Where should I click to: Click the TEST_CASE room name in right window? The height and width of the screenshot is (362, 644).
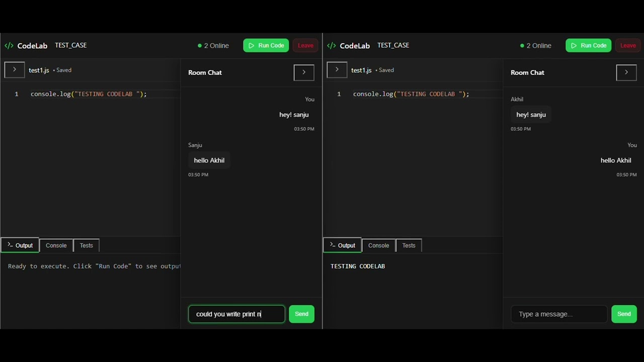click(x=393, y=45)
